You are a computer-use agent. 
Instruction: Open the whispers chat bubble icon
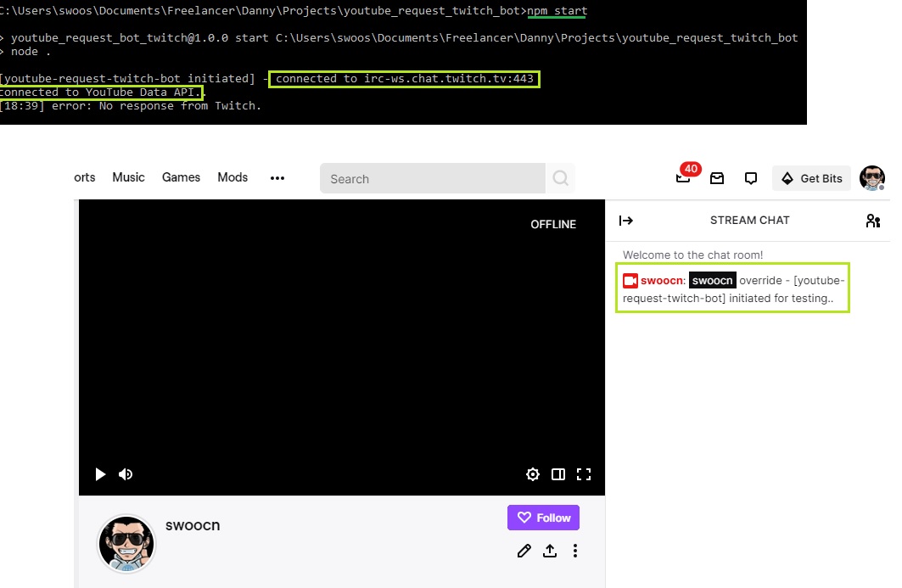[x=751, y=178]
